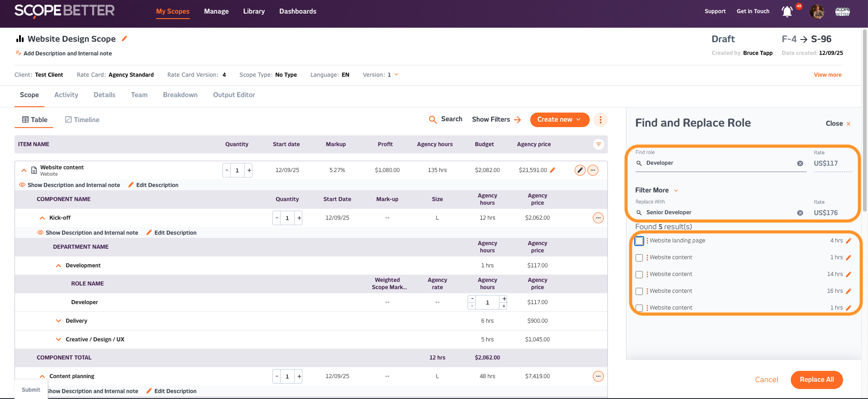Click the column filter icon in table header
The image size is (868, 399).
598,144
